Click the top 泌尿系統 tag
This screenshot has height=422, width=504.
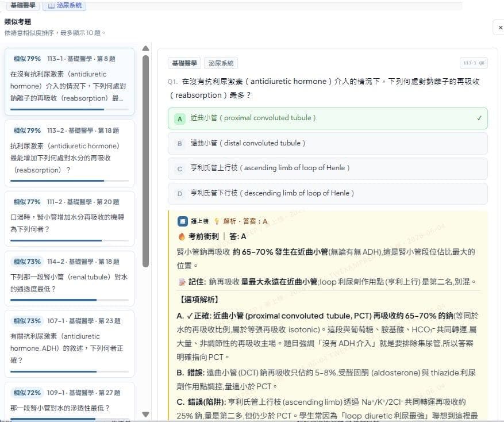click(x=64, y=5)
